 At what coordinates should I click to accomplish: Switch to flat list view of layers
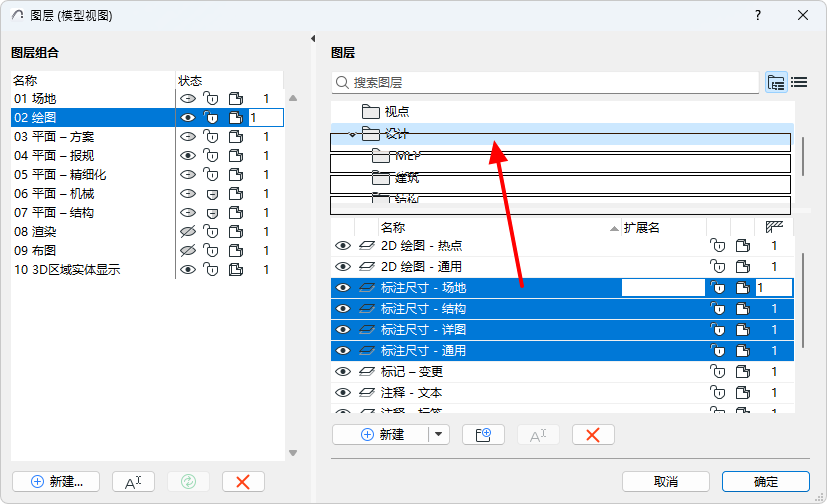799,82
